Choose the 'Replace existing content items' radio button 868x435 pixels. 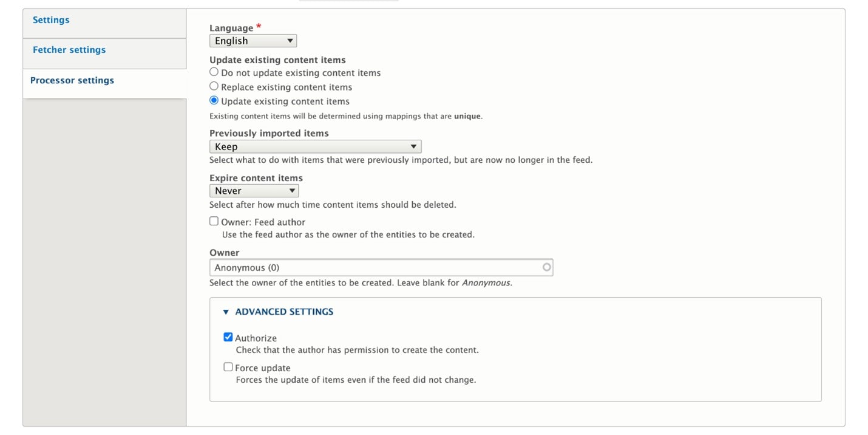point(214,87)
